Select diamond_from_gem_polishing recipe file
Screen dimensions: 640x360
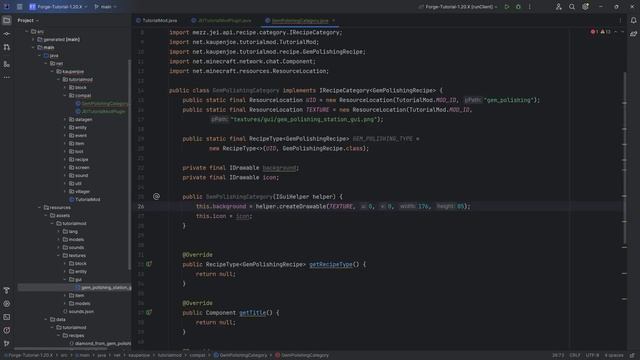100,344
